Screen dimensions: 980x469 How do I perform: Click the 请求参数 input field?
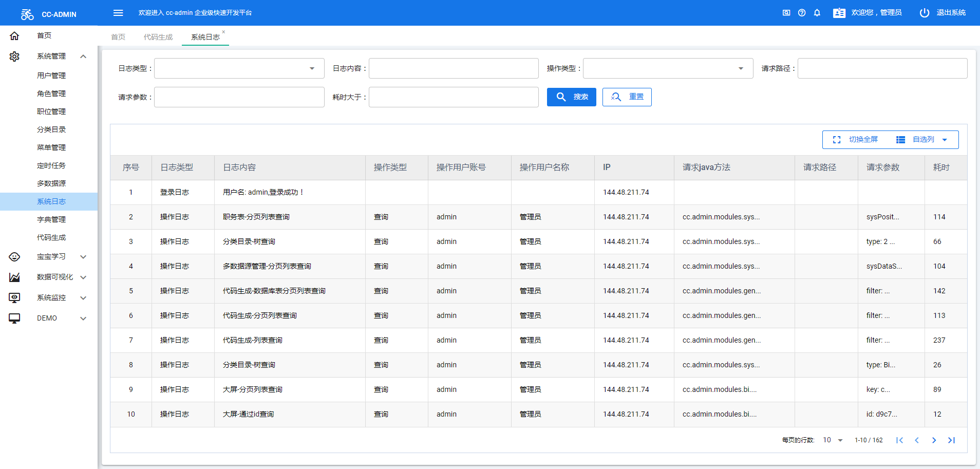(x=239, y=97)
